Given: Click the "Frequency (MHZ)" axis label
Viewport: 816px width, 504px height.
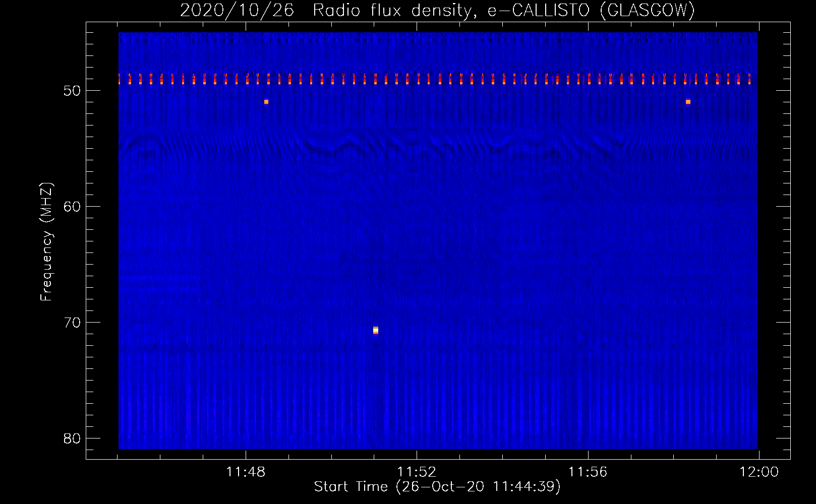Looking at the screenshot, I should click(x=46, y=242).
